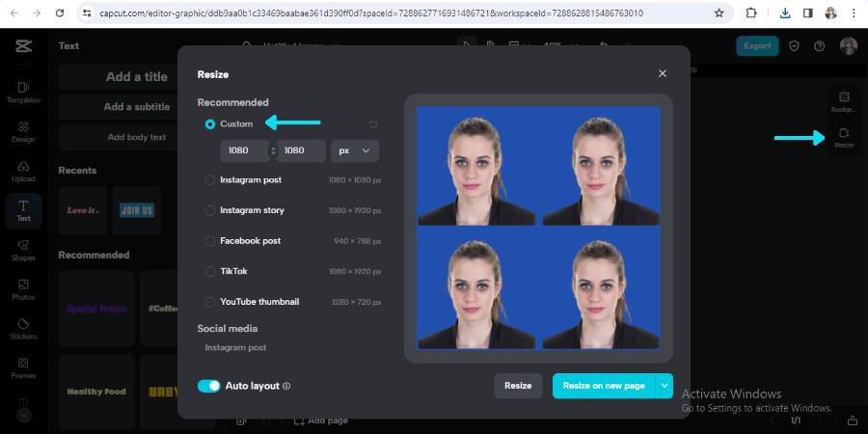
Task: Click Add page at the bottom
Action: 320,420
